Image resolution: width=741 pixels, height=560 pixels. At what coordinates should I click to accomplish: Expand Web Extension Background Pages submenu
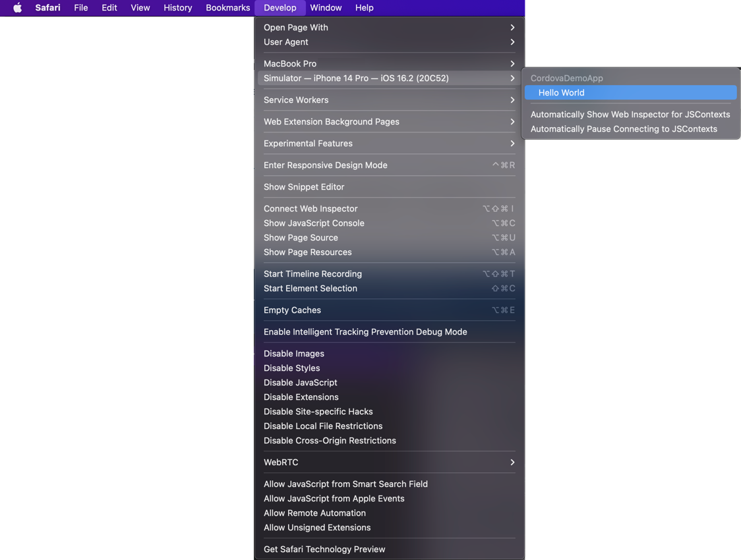click(390, 122)
